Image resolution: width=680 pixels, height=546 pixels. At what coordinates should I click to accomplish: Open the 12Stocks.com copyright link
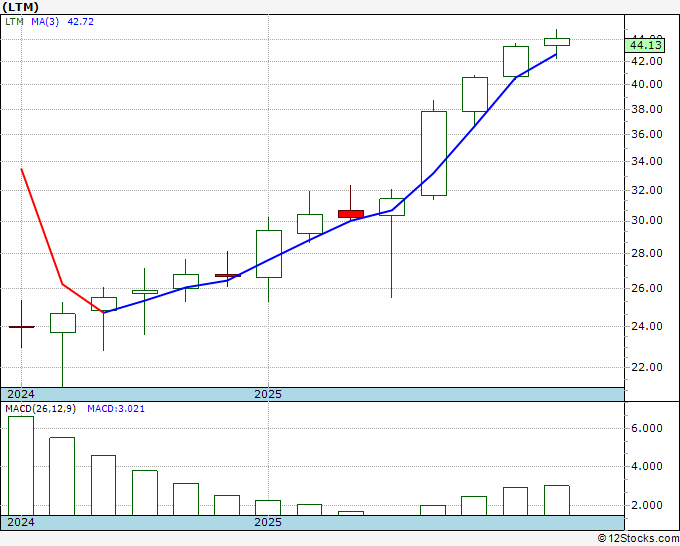[638, 539]
